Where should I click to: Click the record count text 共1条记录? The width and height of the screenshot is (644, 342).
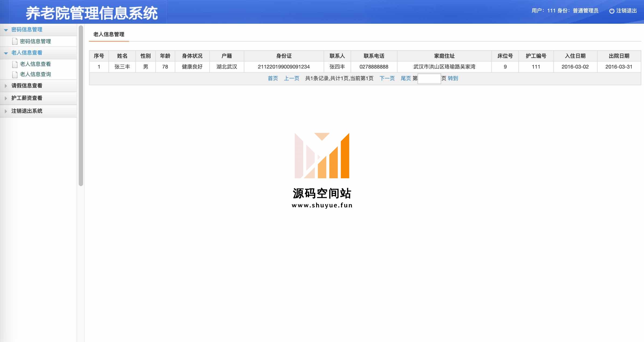[317, 78]
